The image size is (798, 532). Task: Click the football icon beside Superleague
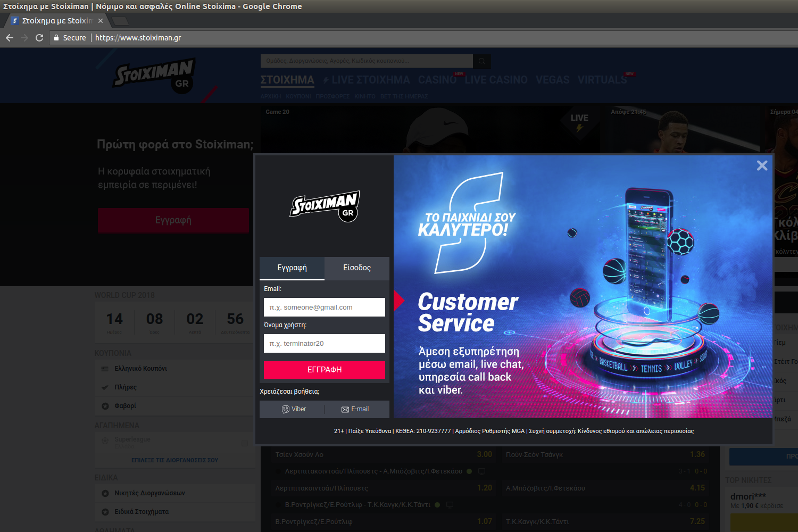105,442
